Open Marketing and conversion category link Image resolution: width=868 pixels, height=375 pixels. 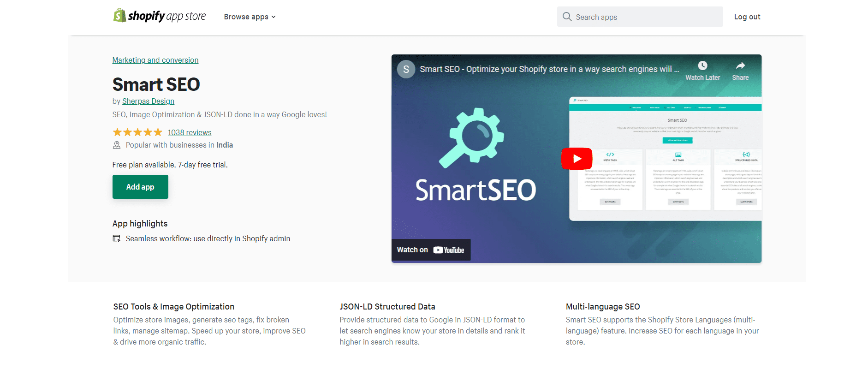[x=155, y=60]
